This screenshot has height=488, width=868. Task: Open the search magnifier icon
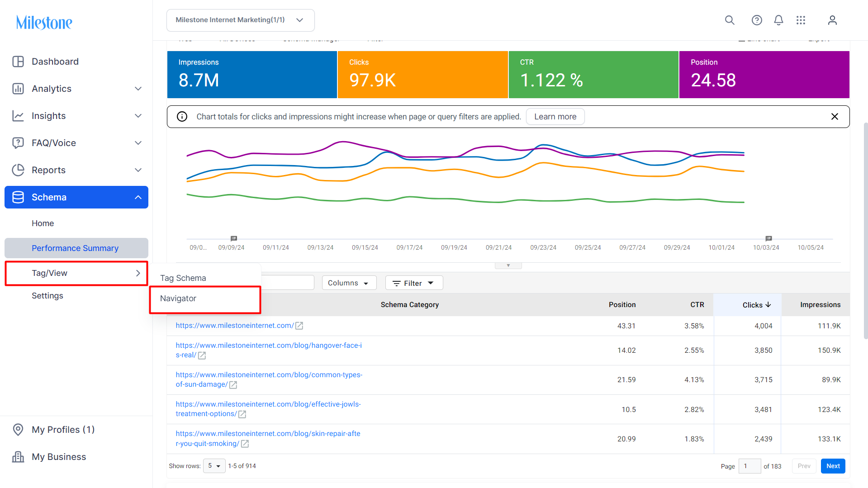click(x=730, y=20)
